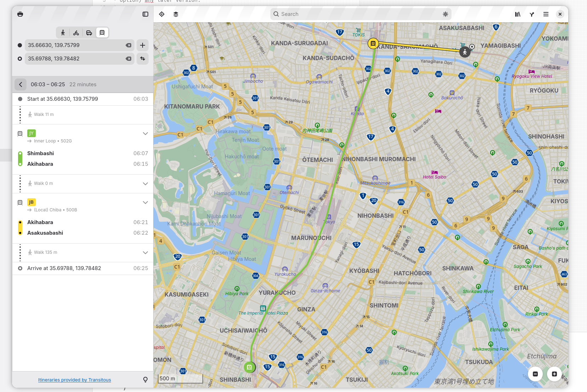Open the saved places library
587x392 pixels.
518,14
